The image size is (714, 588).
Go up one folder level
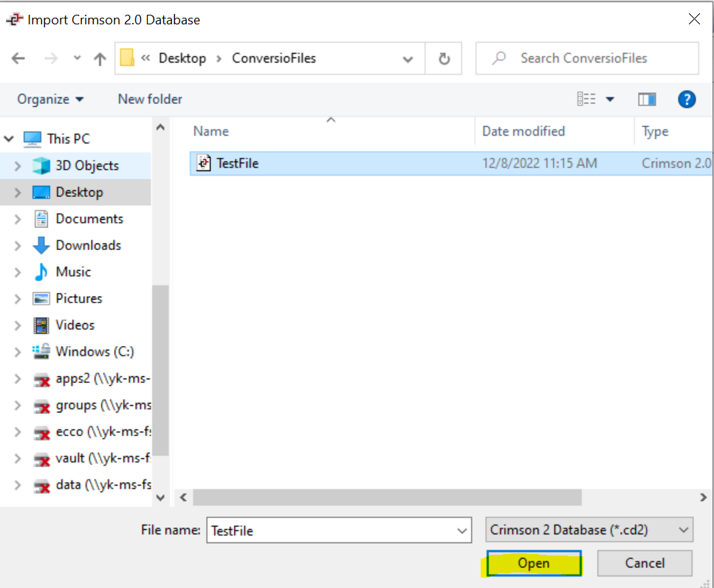click(100, 59)
